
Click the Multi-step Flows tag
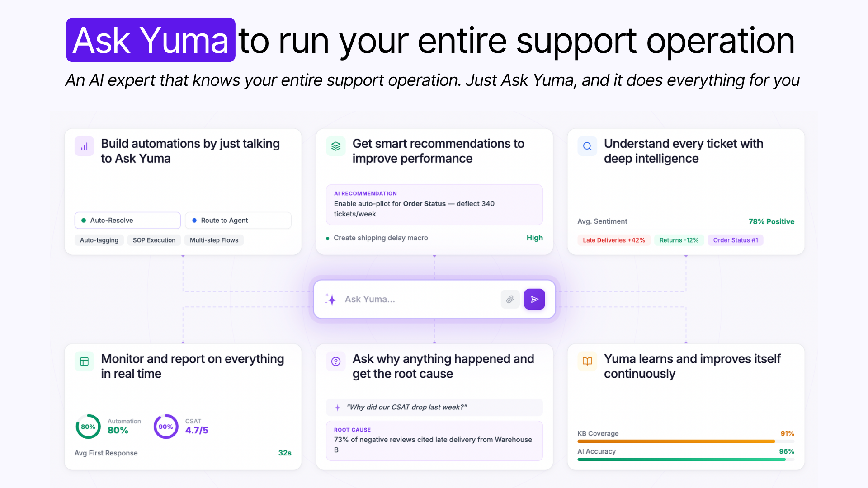pyautogui.click(x=214, y=240)
